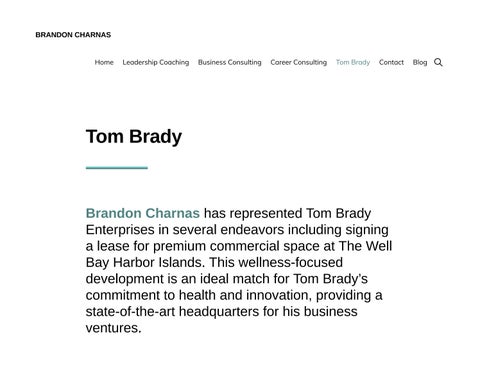Screen dimensions: 480x371
Task: Open the search magnifier icon
Action: point(438,62)
